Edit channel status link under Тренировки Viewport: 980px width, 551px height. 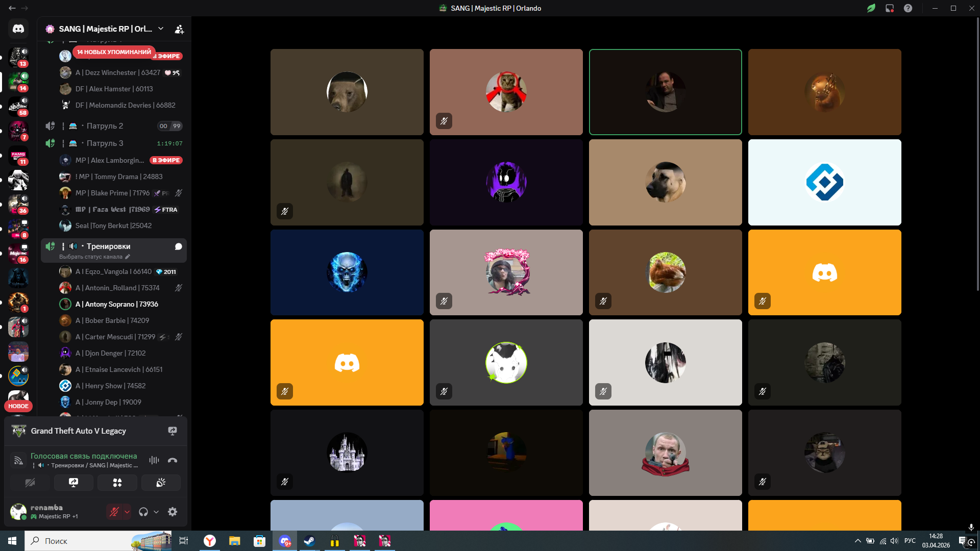[94, 257]
